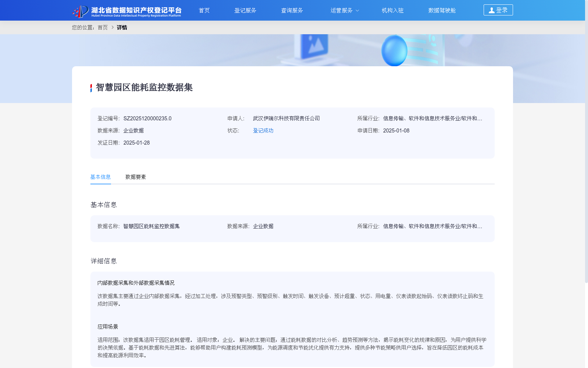Click the platform logo in header
Screen dimensions: 588x368
(x=126, y=11)
